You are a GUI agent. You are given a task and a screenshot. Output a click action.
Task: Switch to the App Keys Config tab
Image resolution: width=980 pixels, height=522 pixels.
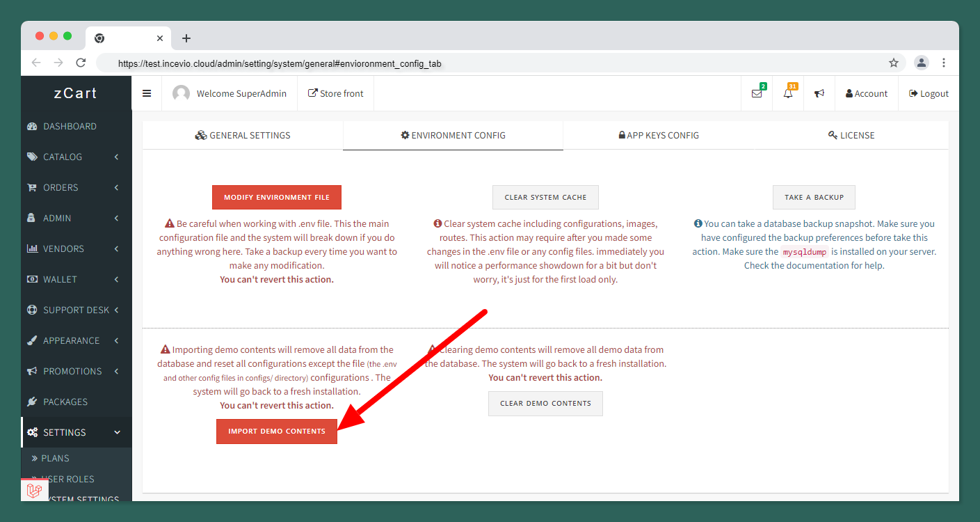coord(659,135)
